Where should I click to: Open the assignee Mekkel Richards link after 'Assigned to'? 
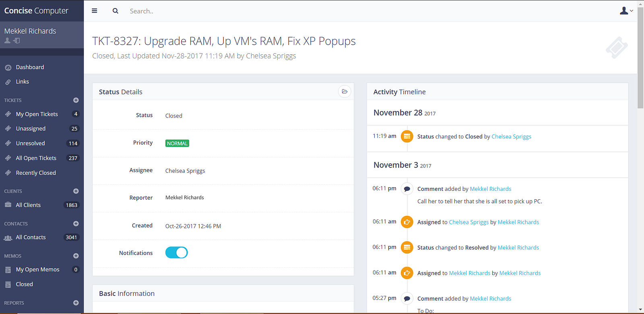click(470, 273)
